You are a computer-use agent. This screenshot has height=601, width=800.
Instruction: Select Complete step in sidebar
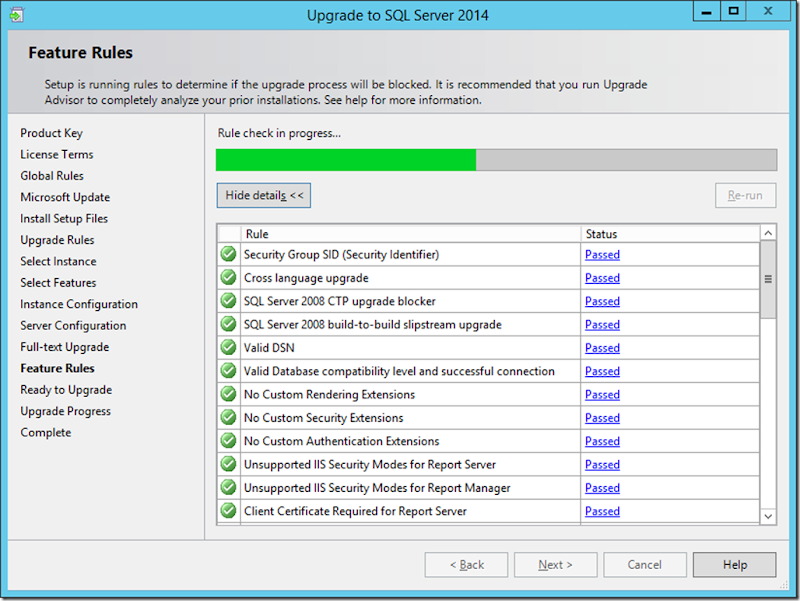tap(46, 433)
